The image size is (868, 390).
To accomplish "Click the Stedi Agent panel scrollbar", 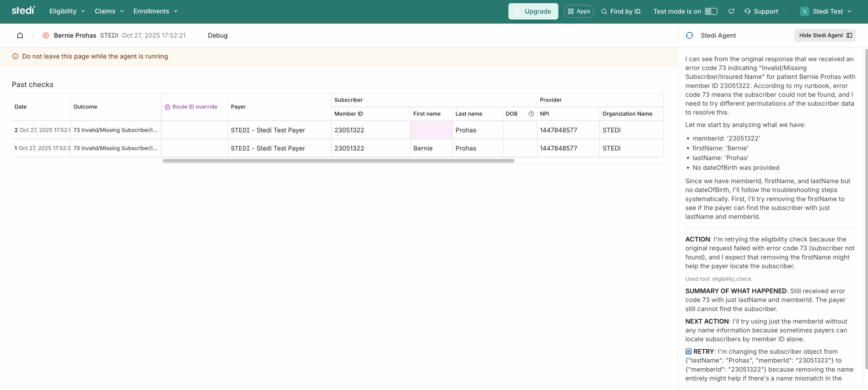I will pos(866,209).
